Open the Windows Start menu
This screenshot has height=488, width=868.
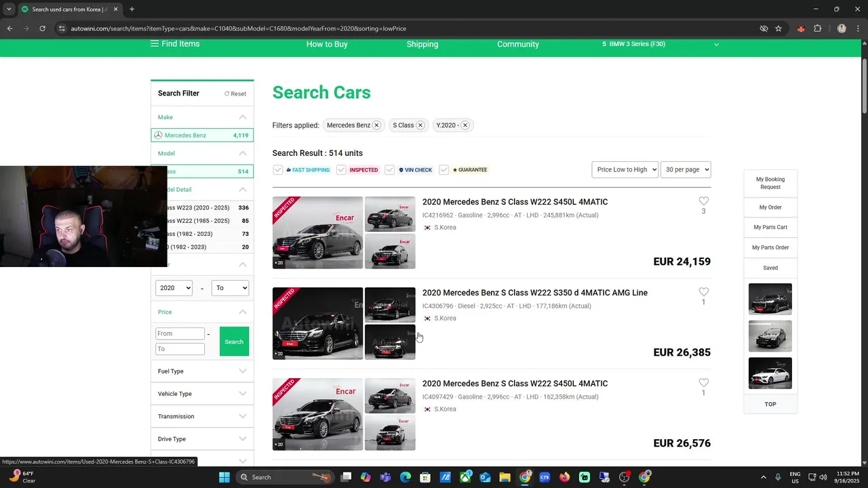[x=224, y=477]
